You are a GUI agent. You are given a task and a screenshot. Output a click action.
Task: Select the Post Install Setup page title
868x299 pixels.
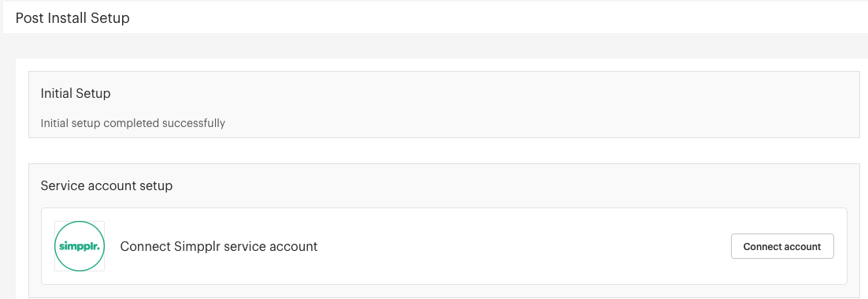point(72,18)
